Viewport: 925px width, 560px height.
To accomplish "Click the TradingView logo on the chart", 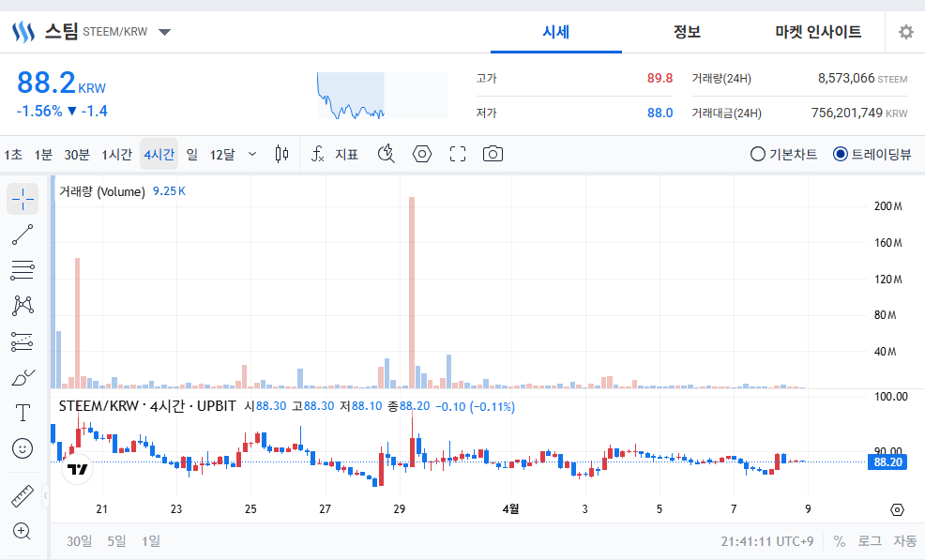I will [77, 469].
